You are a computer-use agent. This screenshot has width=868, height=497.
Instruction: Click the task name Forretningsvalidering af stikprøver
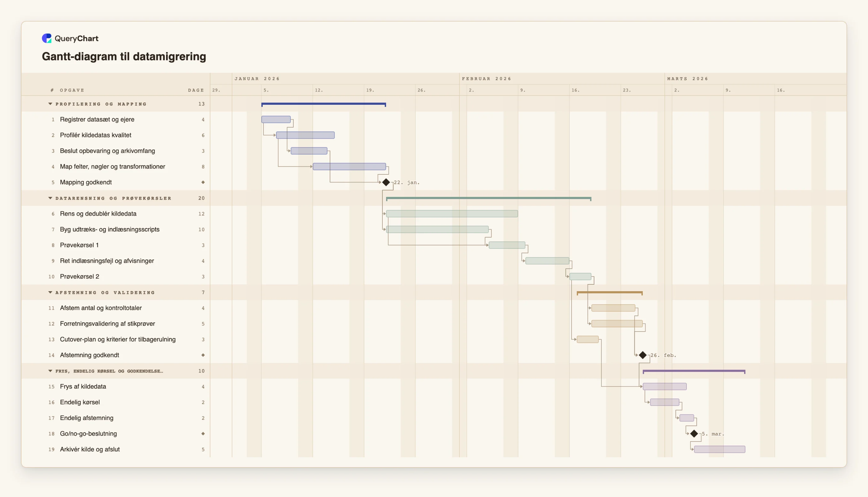108,324
